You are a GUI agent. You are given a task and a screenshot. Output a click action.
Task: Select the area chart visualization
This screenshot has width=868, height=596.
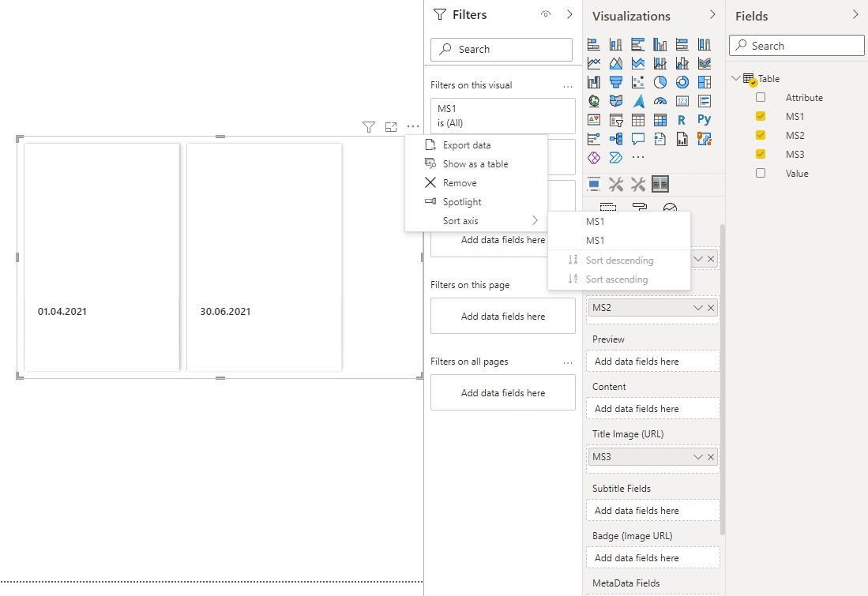[615, 63]
